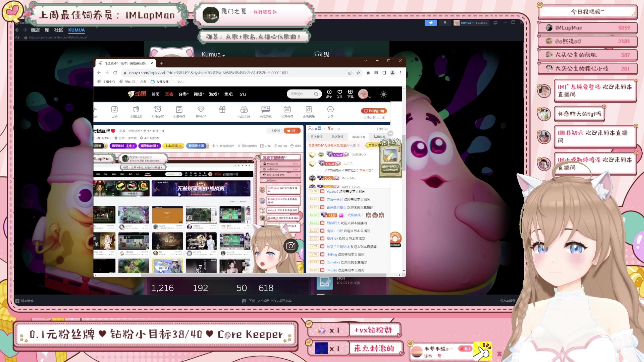Image resolution: width=644 pixels, height=362 pixels.
Task: Go to Douyu 首页 home
Action: point(155,94)
